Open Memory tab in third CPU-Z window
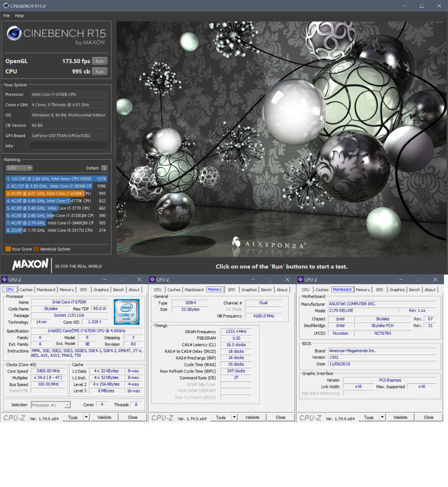448x487 pixels. coord(363,290)
